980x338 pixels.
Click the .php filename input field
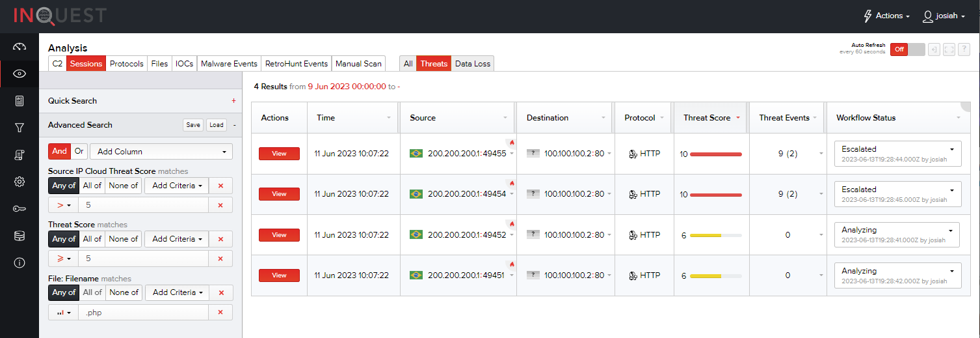point(144,313)
